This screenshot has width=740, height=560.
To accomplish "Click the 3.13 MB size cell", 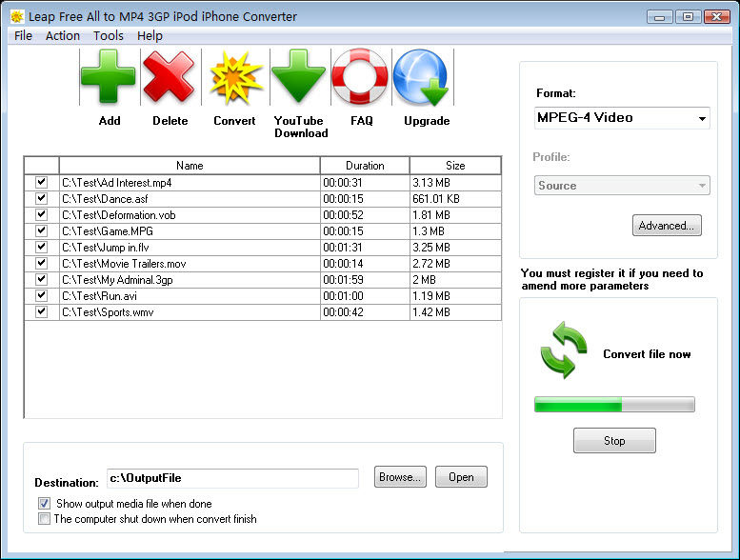I will (x=455, y=183).
